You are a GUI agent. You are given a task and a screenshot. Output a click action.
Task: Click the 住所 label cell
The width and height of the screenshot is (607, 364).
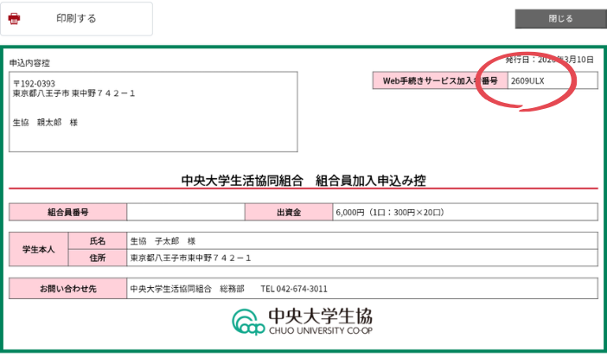[98, 258]
